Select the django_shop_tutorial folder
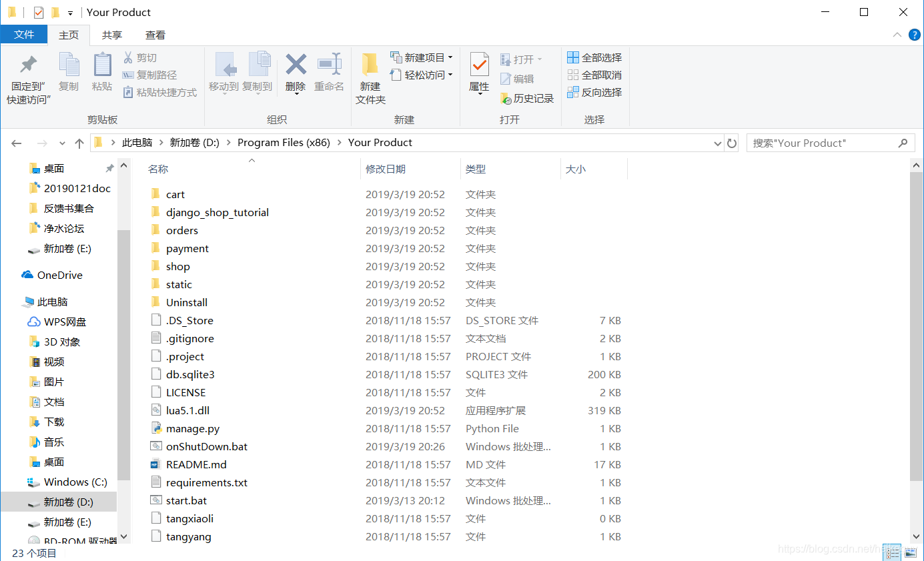 pos(217,212)
